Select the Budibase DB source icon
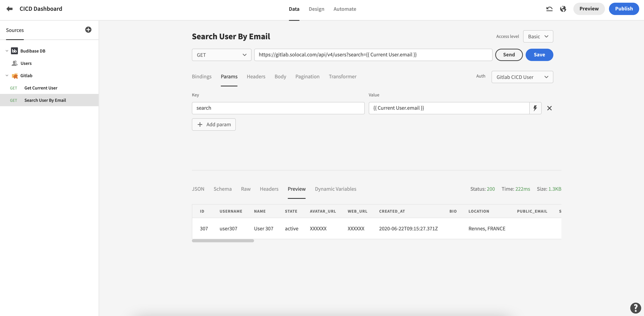Viewport: 644px width, 316px height. [x=14, y=51]
